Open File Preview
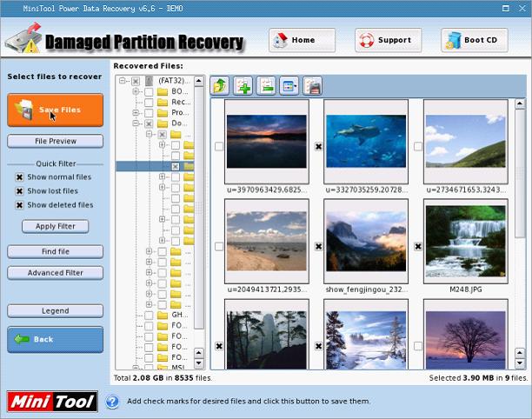532x419 pixels. 56,141
